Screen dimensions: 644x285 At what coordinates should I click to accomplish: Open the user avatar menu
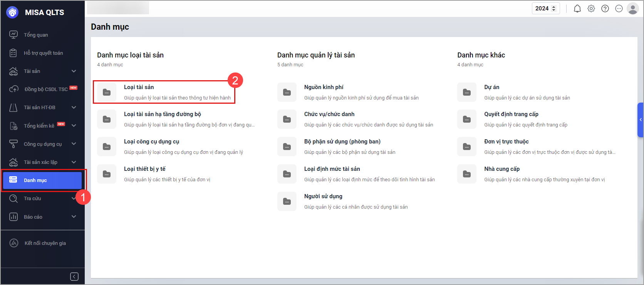(x=633, y=8)
